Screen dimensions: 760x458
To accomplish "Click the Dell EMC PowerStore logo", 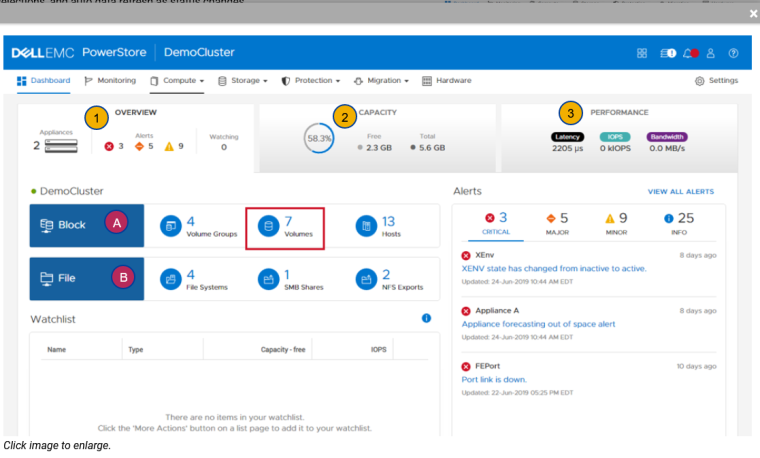I will [79, 52].
